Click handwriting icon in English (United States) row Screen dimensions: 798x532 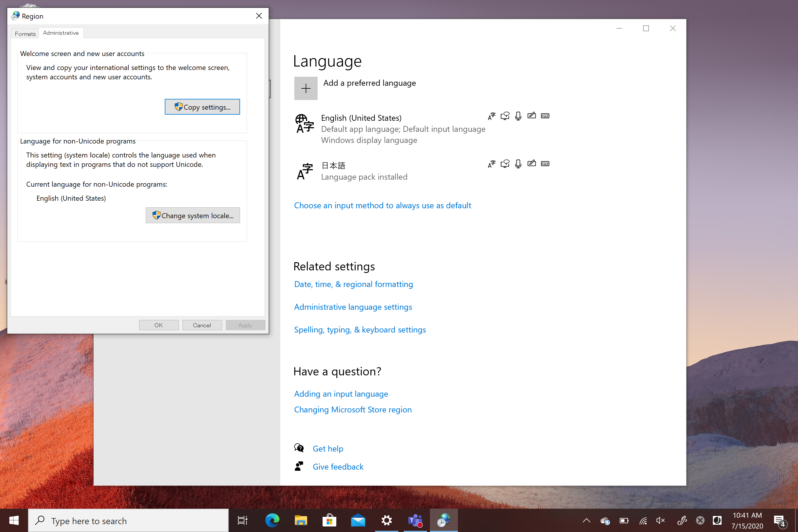532,116
